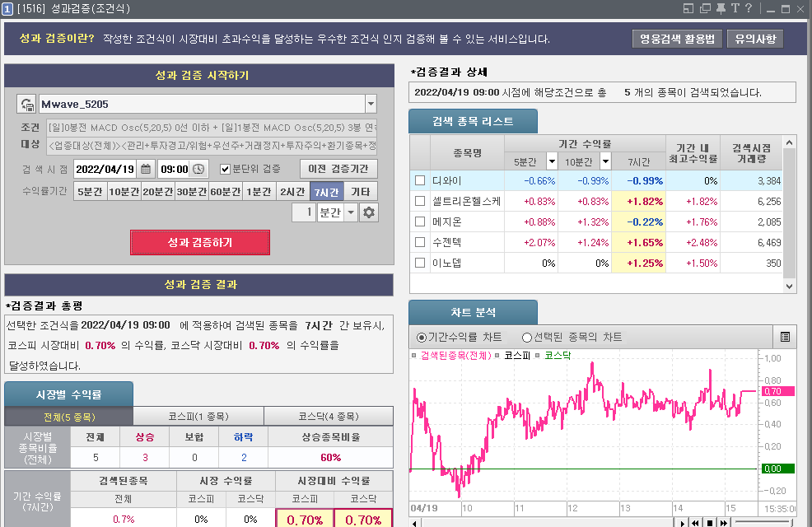Select the 전체(5 종목) market tab

[69, 417]
